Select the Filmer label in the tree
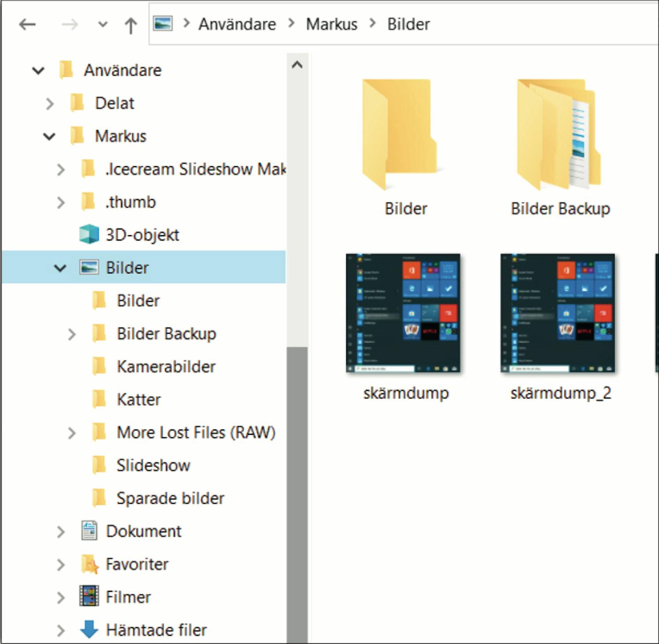The width and height of the screenshot is (659, 644). click(x=128, y=597)
